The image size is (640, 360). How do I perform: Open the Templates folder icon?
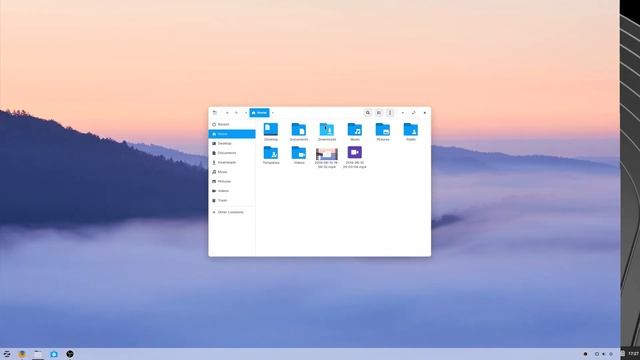pos(271,153)
